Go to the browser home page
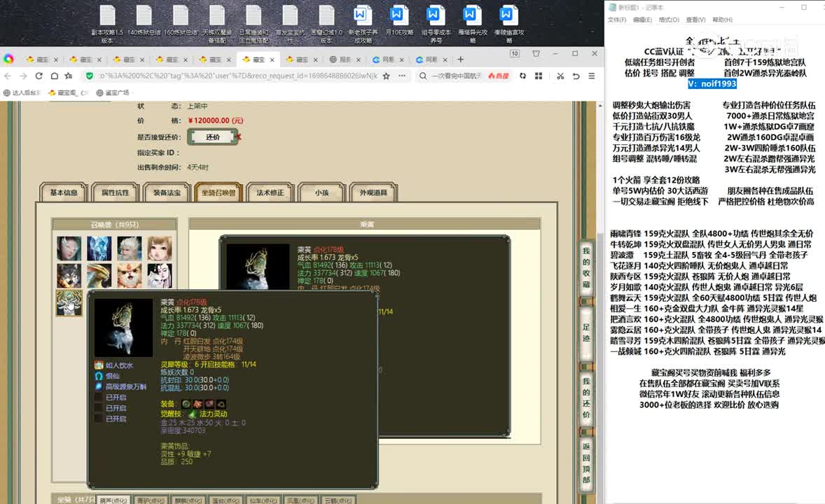Viewport: 825px width, 504px height. pos(54,76)
